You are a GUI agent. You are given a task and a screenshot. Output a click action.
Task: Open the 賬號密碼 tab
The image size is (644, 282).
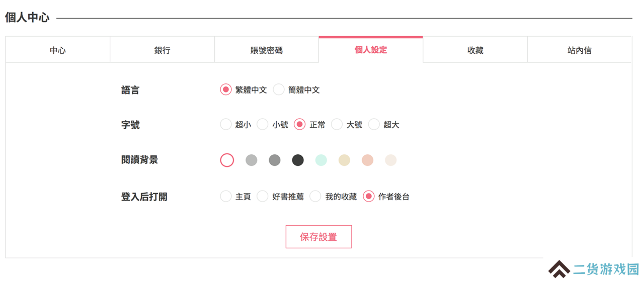(x=267, y=50)
